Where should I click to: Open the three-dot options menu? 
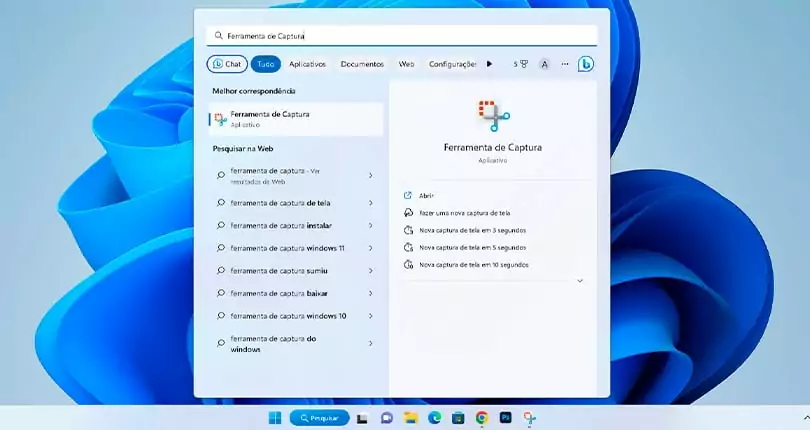click(565, 64)
